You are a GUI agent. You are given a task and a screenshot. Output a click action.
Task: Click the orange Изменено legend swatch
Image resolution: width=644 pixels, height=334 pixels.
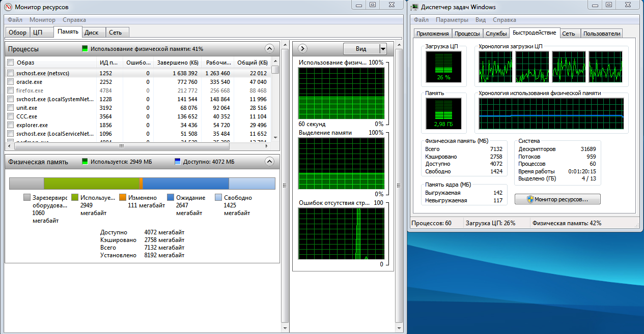(123, 197)
